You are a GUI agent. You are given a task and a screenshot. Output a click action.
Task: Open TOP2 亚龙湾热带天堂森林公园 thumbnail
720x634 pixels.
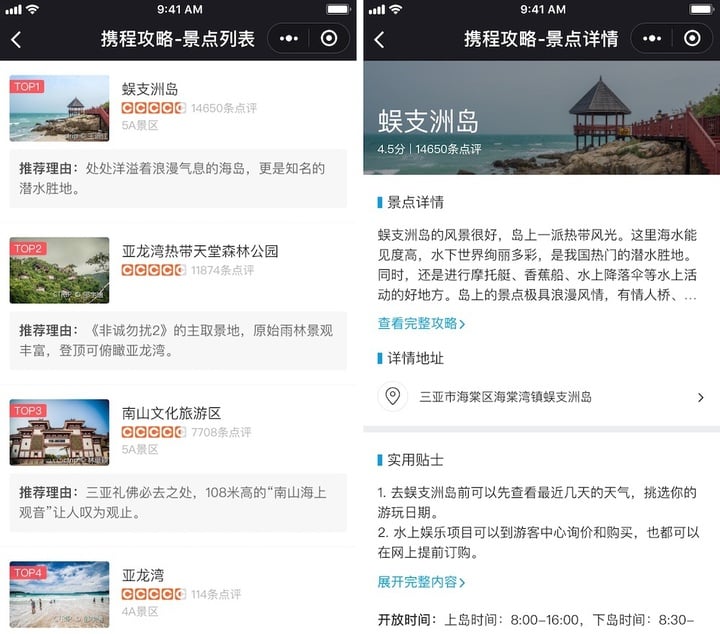tap(60, 270)
